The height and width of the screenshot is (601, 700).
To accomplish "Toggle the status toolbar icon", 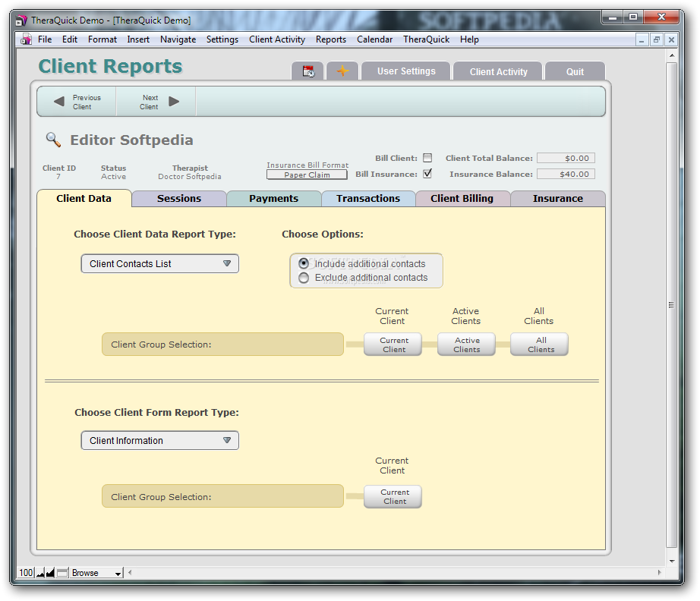I will pyautogui.click(x=62, y=572).
